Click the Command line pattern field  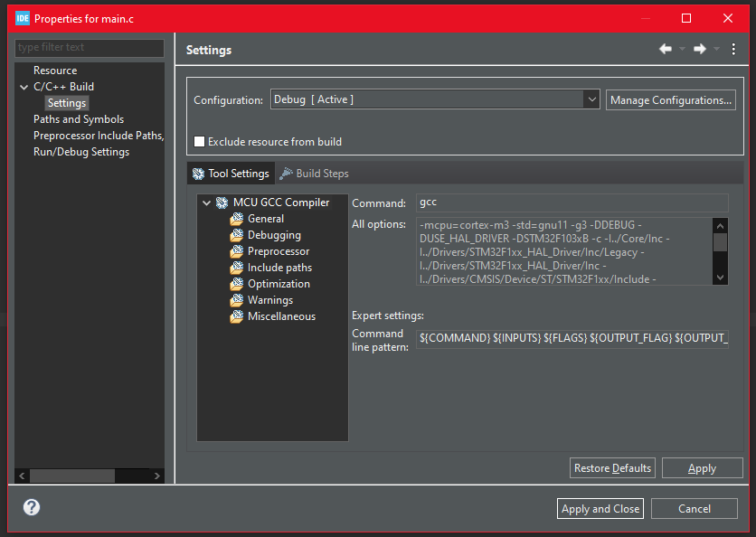point(572,338)
